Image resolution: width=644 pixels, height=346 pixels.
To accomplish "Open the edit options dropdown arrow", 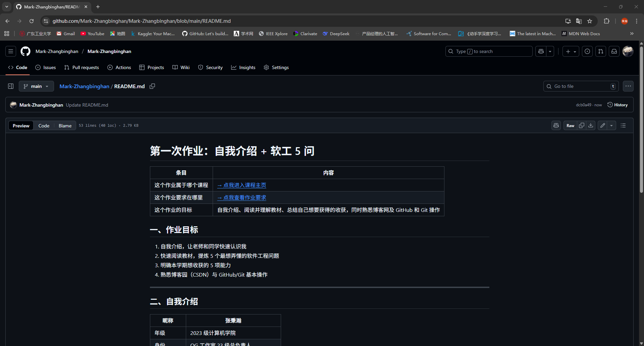I will pyautogui.click(x=612, y=125).
